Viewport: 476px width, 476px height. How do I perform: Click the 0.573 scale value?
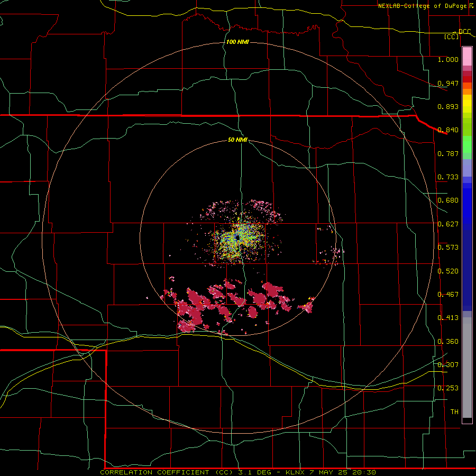tap(448, 248)
